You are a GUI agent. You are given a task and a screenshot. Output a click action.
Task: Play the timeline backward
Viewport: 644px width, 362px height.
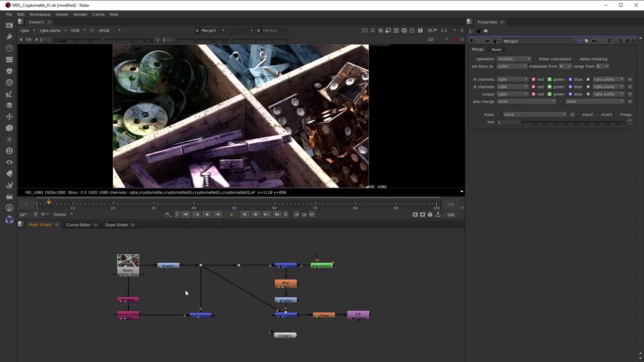click(x=217, y=214)
